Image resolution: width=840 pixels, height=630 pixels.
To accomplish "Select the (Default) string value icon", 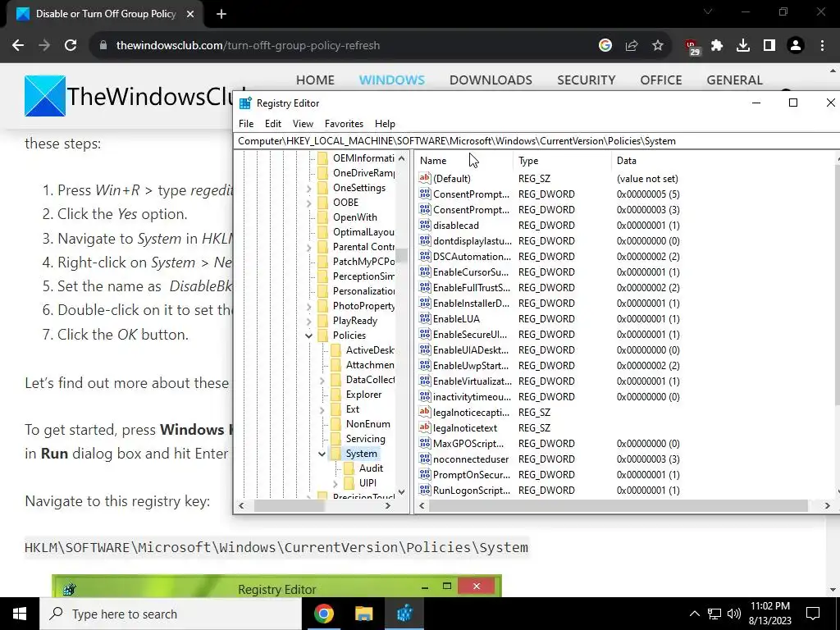I will pos(425,178).
